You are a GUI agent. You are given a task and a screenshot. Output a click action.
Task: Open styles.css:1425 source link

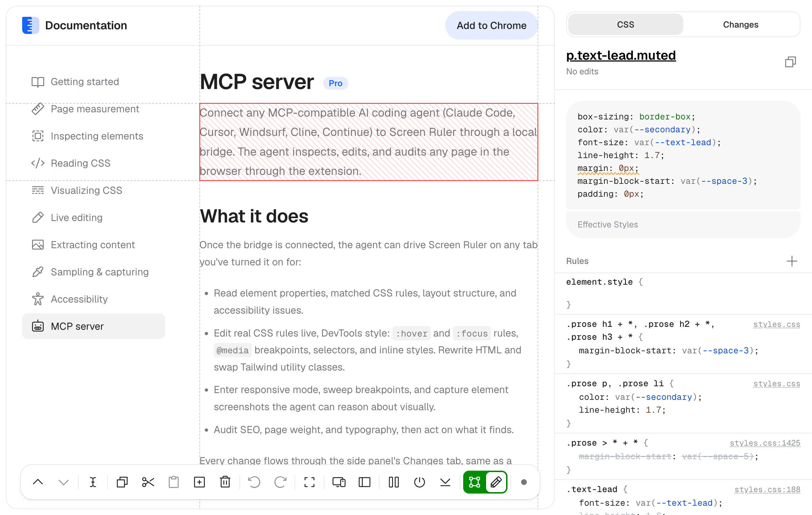(765, 443)
